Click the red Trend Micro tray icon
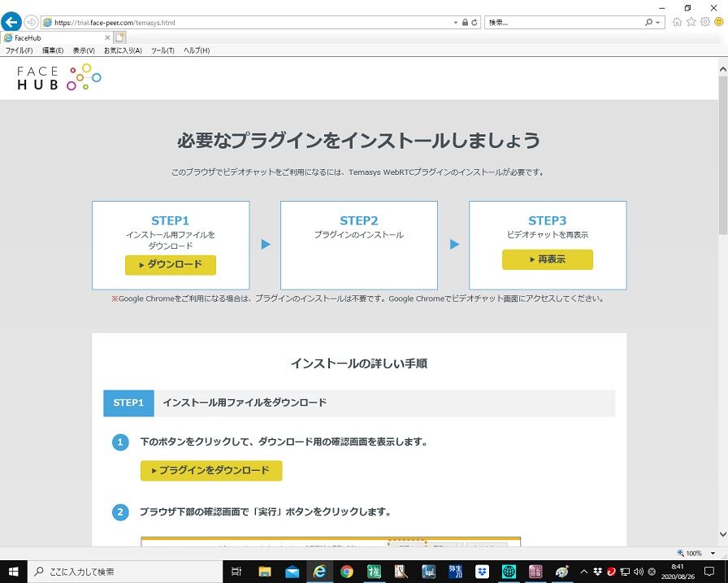Image resolution: width=728 pixels, height=583 pixels. point(612,572)
